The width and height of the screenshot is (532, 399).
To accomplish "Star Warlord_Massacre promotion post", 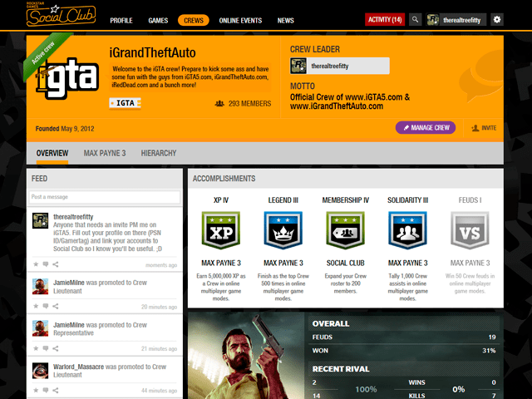I will 36,391.
